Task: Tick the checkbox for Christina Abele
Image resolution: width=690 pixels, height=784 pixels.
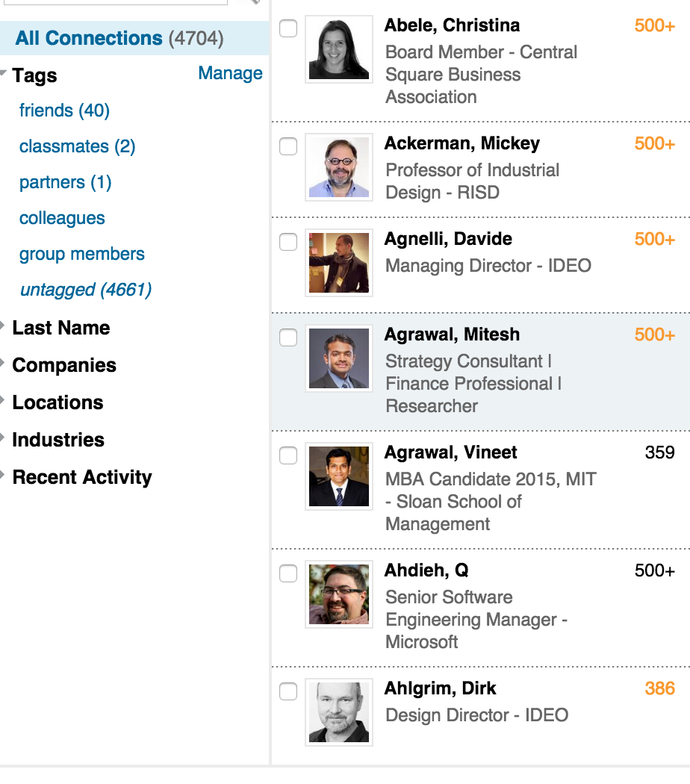Action: [288, 29]
